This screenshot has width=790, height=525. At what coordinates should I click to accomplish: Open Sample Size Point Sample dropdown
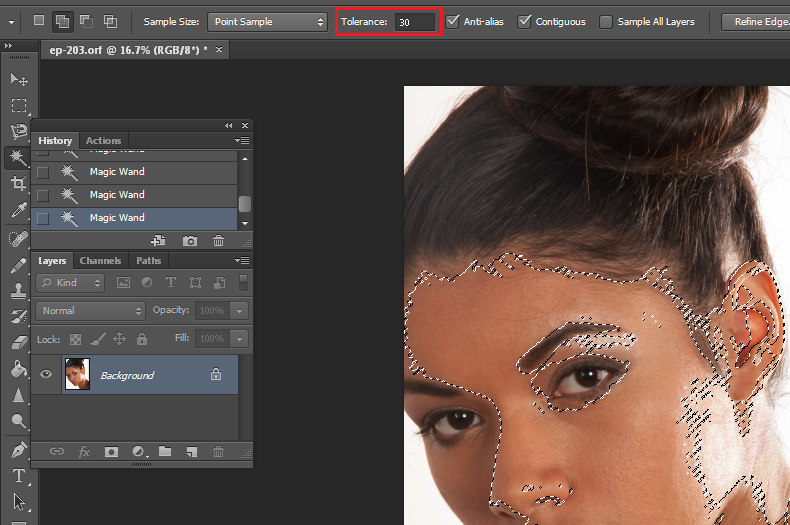pyautogui.click(x=268, y=22)
